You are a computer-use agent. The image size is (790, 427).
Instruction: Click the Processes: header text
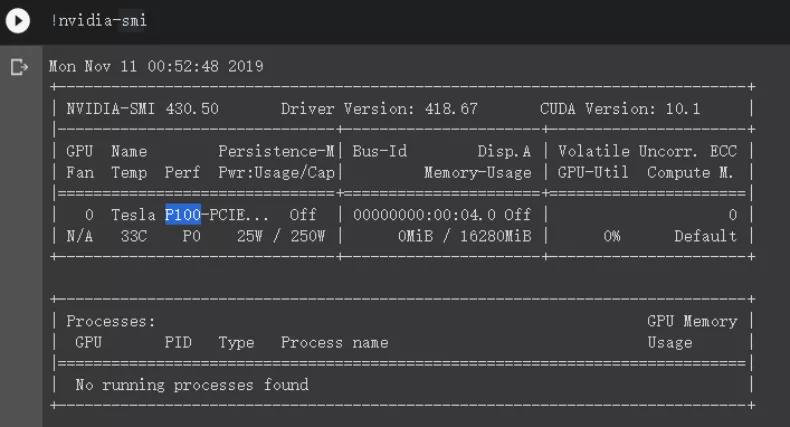110,321
